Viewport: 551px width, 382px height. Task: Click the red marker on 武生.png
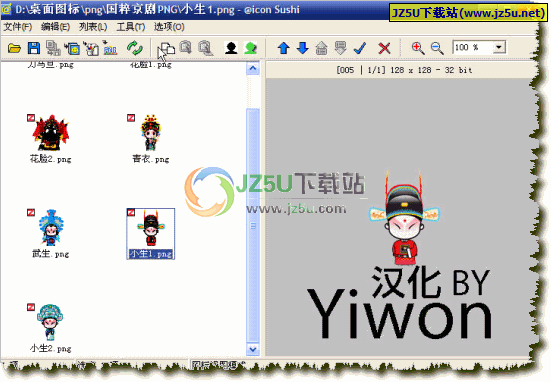click(31, 213)
